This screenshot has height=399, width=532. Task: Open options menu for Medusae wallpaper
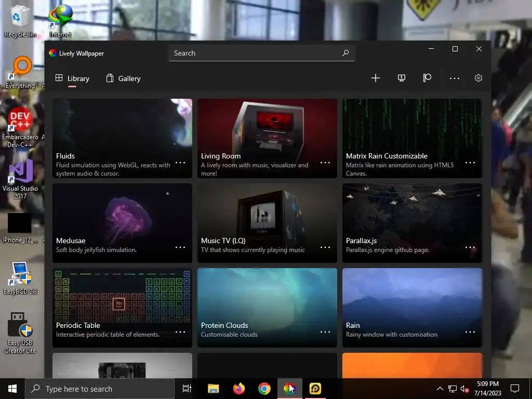pos(180,247)
